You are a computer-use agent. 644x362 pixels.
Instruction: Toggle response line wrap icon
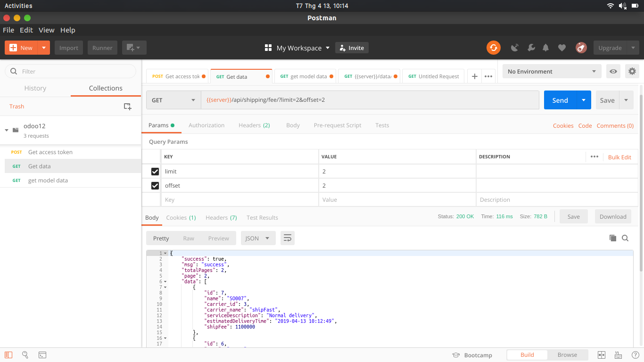(x=288, y=238)
